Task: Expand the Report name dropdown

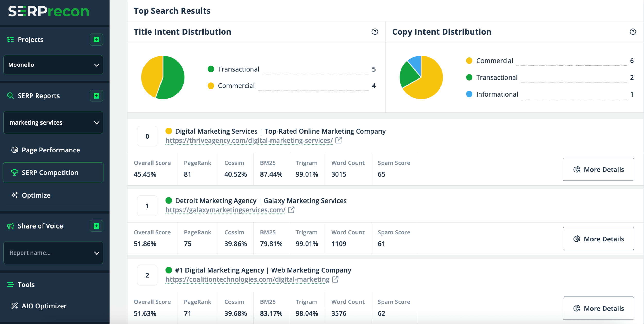Action: coord(53,253)
